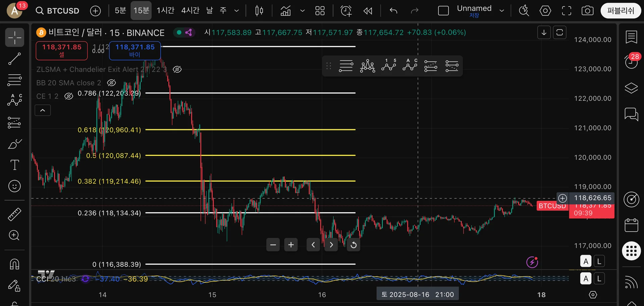Toggle auto scale A on the CCI pane
This screenshot has width=644, height=306.
pos(586,279)
